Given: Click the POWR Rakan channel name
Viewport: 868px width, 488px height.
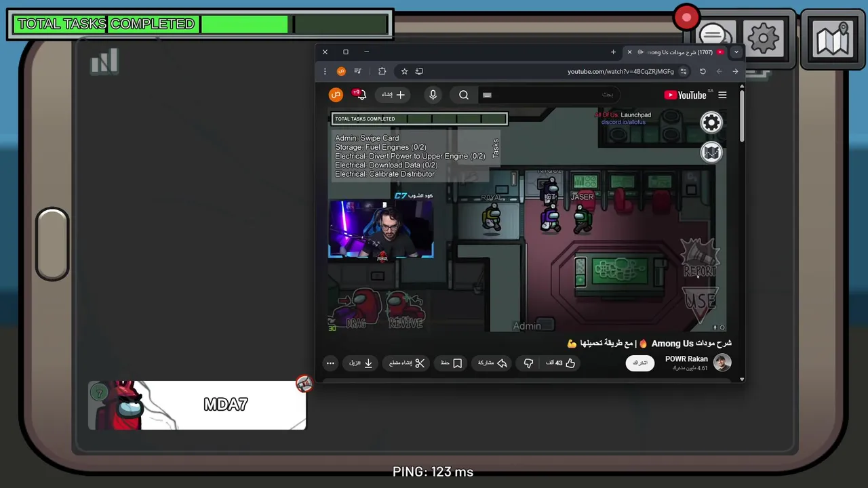Looking at the screenshot, I should click(686, 359).
